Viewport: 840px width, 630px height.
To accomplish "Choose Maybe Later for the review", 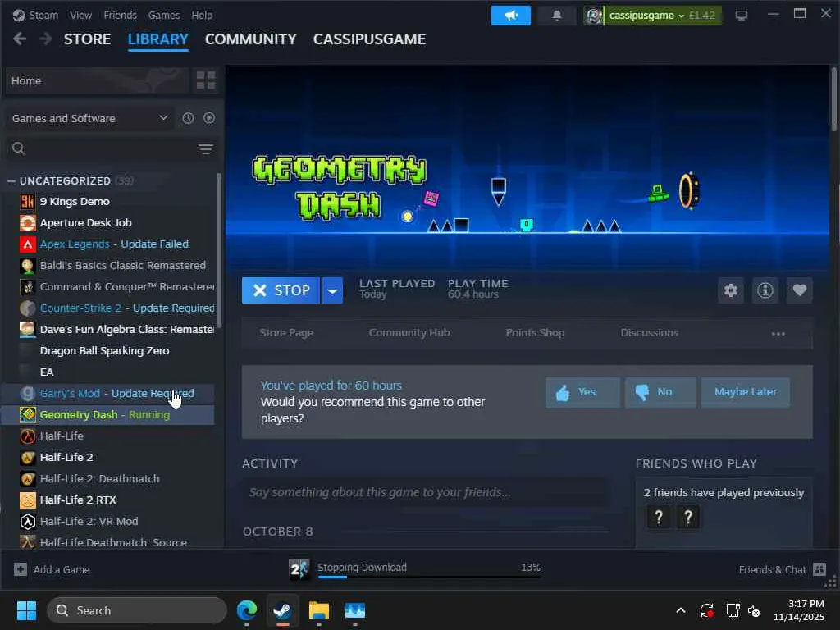I will pyautogui.click(x=745, y=392).
